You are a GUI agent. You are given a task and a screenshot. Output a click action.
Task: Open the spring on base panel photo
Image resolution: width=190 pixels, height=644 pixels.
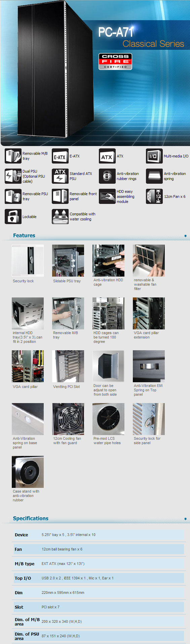coord(28,419)
